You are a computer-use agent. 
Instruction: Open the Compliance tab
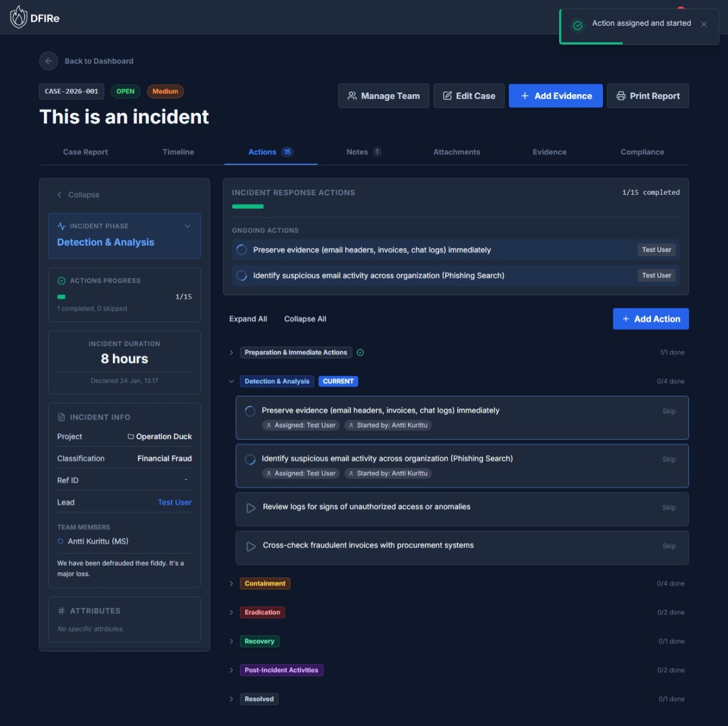coord(642,151)
